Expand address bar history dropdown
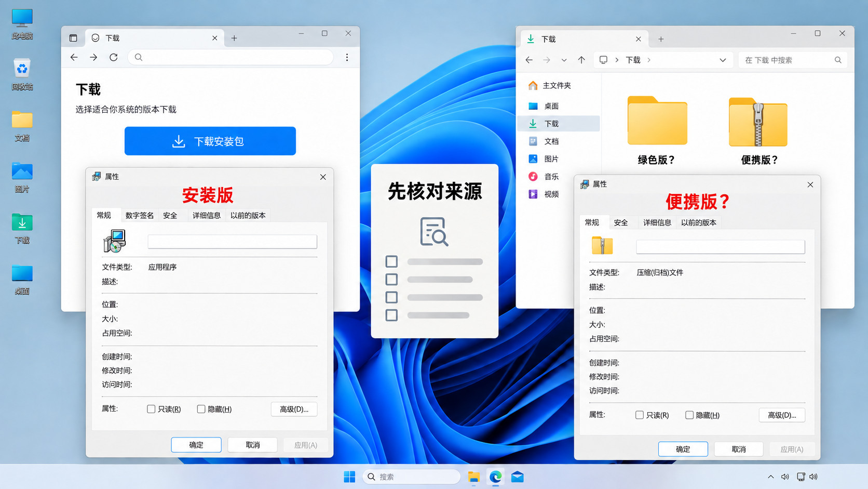868x489 pixels. pos(723,60)
